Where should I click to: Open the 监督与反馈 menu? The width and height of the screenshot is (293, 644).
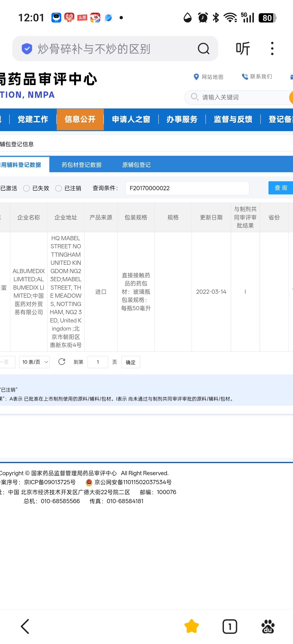click(x=233, y=119)
